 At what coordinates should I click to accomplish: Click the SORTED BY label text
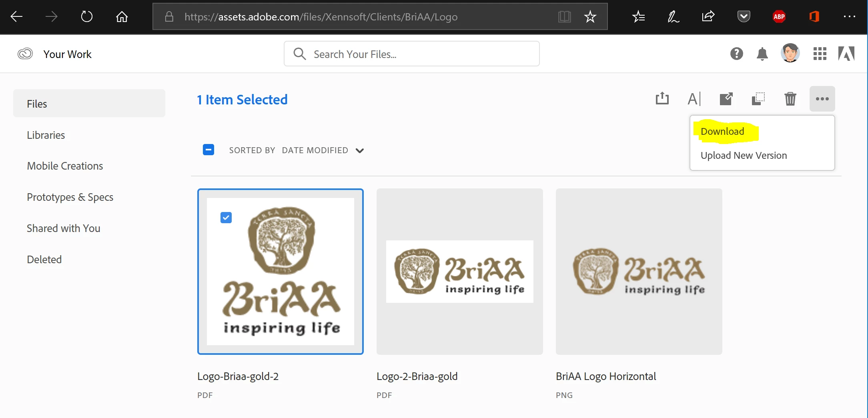pyautogui.click(x=252, y=150)
